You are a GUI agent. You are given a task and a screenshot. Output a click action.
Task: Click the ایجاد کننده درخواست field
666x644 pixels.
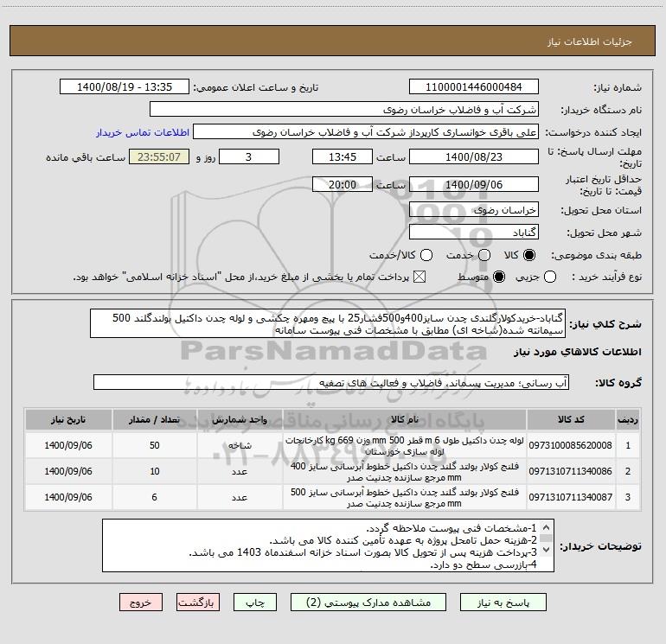click(366, 131)
